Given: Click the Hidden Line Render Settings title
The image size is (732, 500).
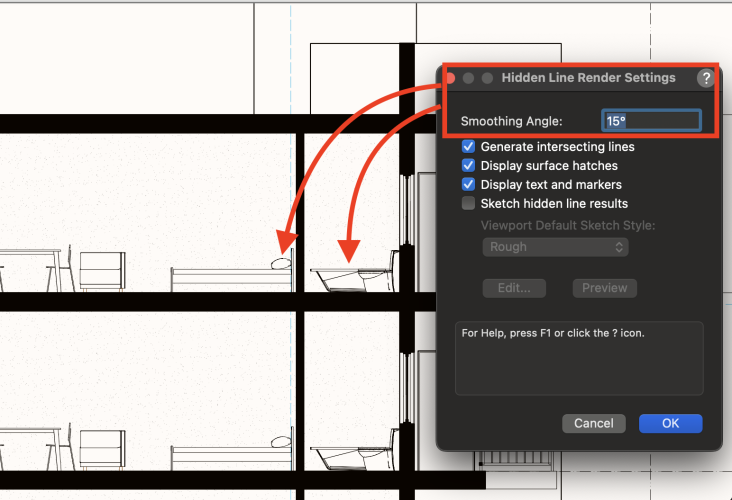Looking at the screenshot, I should point(588,78).
